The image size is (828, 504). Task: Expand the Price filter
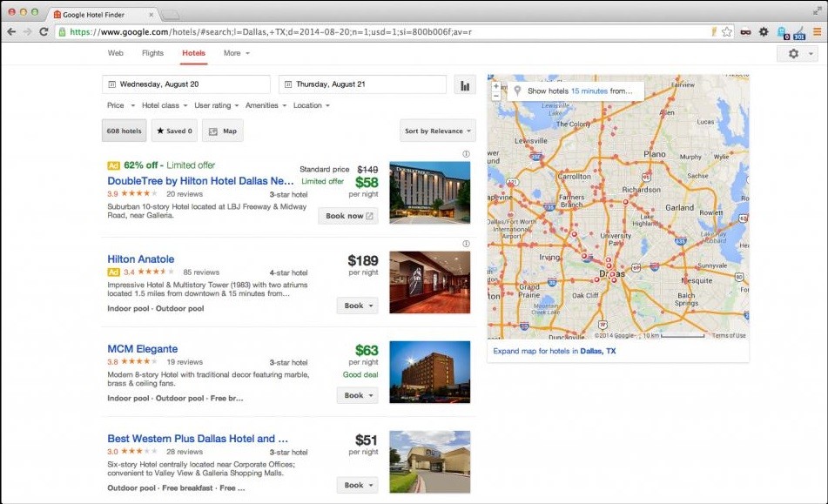tap(121, 105)
